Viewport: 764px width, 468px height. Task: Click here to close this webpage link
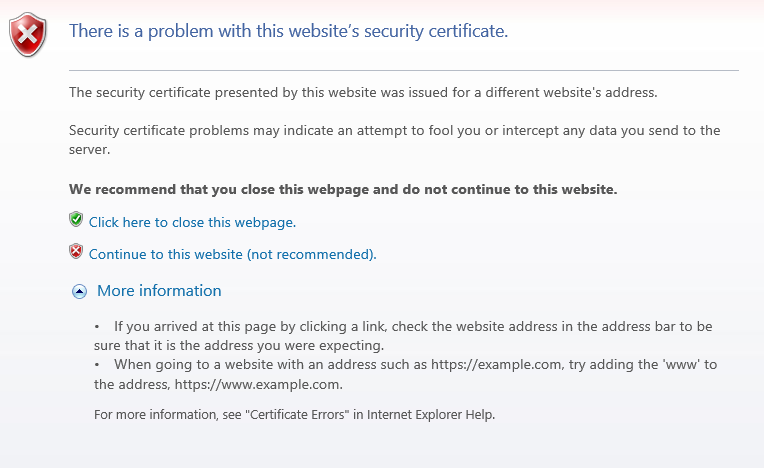pyautogui.click(x=192, y=223)
